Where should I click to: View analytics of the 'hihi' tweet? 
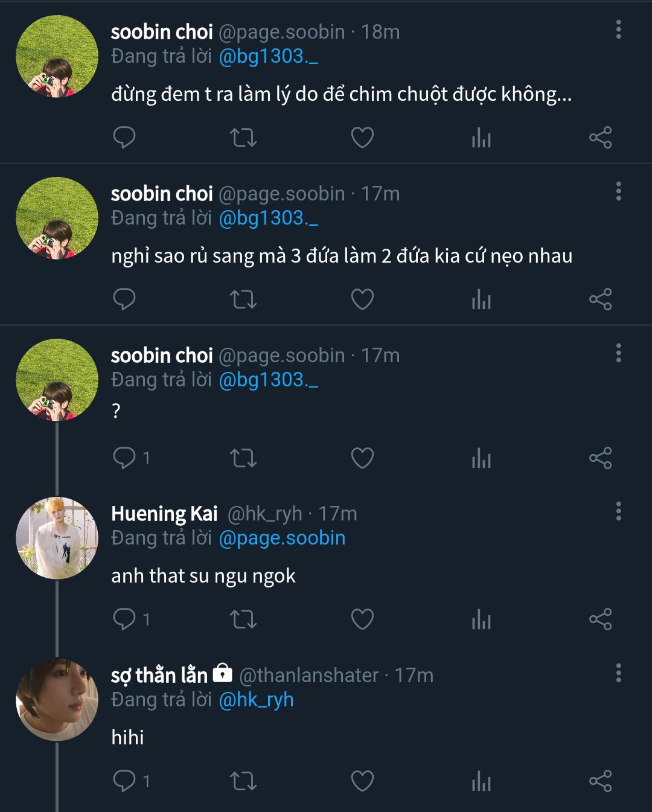click(481, 781)
